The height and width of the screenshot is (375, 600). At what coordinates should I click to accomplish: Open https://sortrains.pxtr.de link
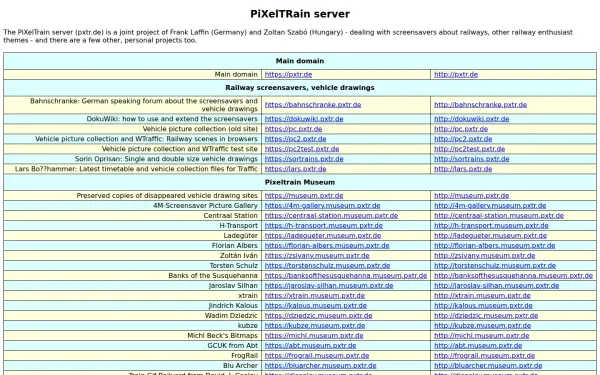304,159
